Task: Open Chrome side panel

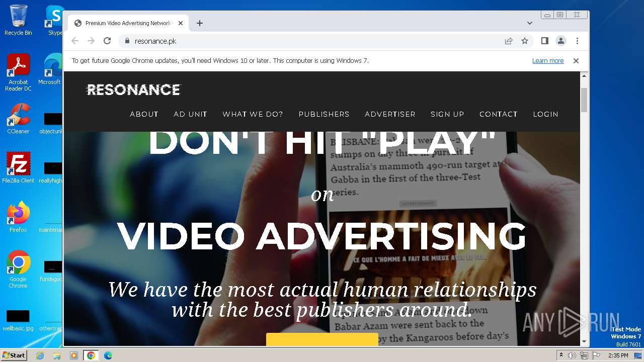Action: coord(544,41)
